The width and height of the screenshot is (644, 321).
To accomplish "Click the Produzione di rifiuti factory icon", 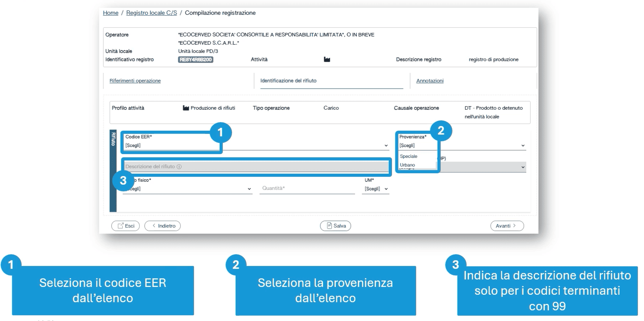I will [x=186, y=108].
